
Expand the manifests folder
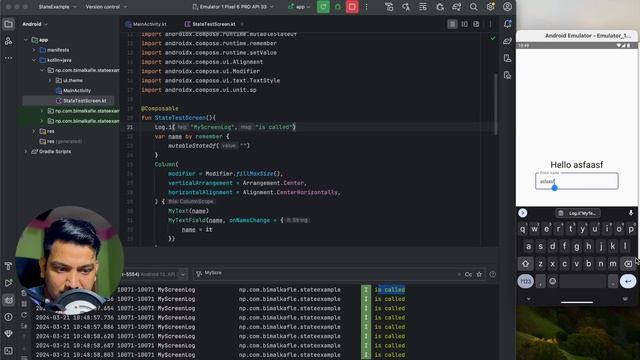click(x=34, y=50)
